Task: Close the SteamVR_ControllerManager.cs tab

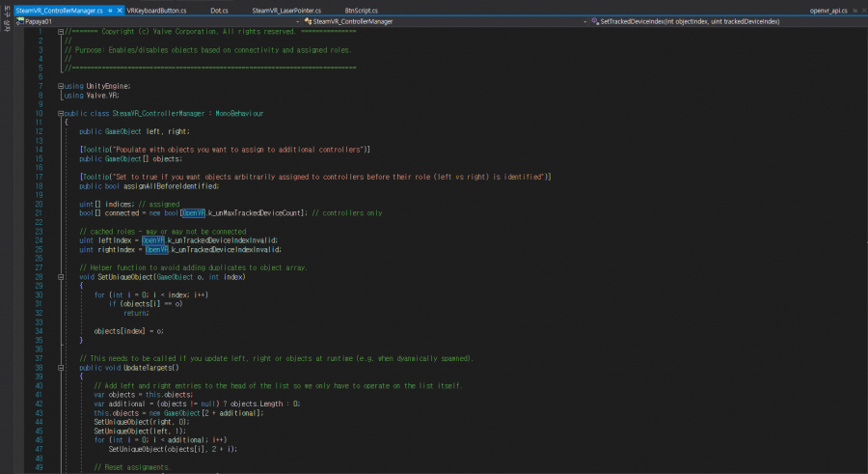Action: [x=120, y=11]
